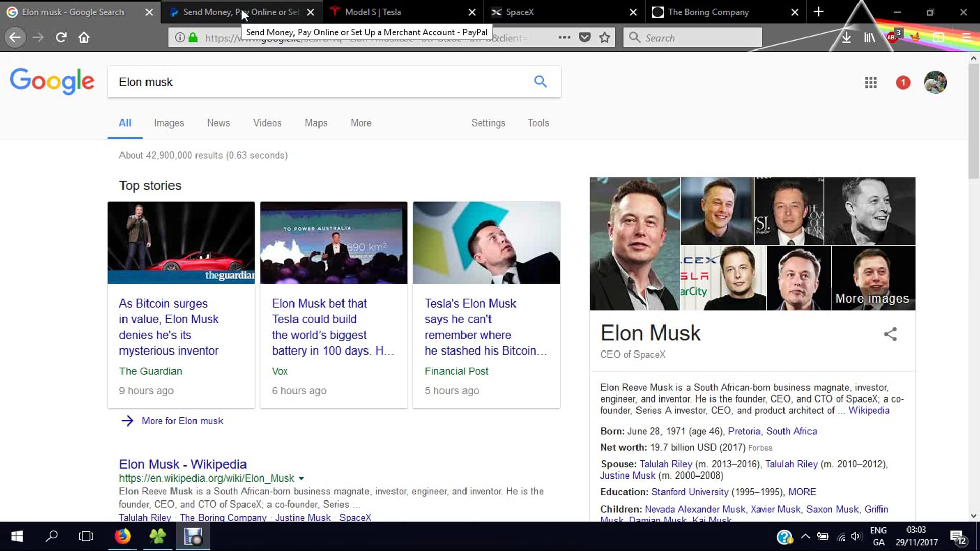Select the Videos search tab
980x551 pixels.
click(x=267, y=123)
